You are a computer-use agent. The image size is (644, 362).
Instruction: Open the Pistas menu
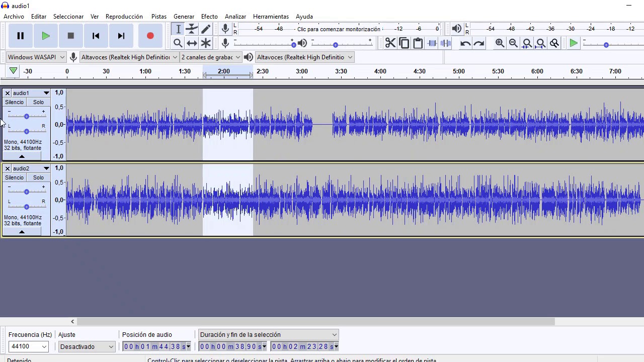(x=159, y=17)
